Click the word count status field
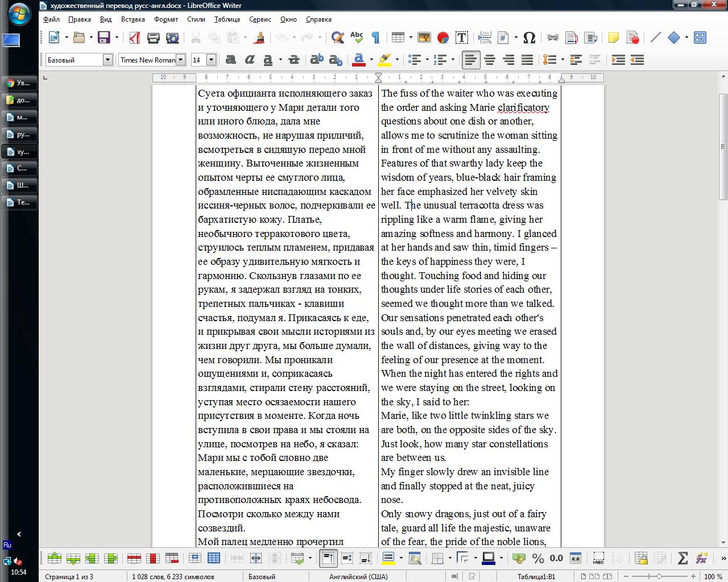The height and width of the screenshot is (582, 728). pyautogui.click(x=173, y=576)
